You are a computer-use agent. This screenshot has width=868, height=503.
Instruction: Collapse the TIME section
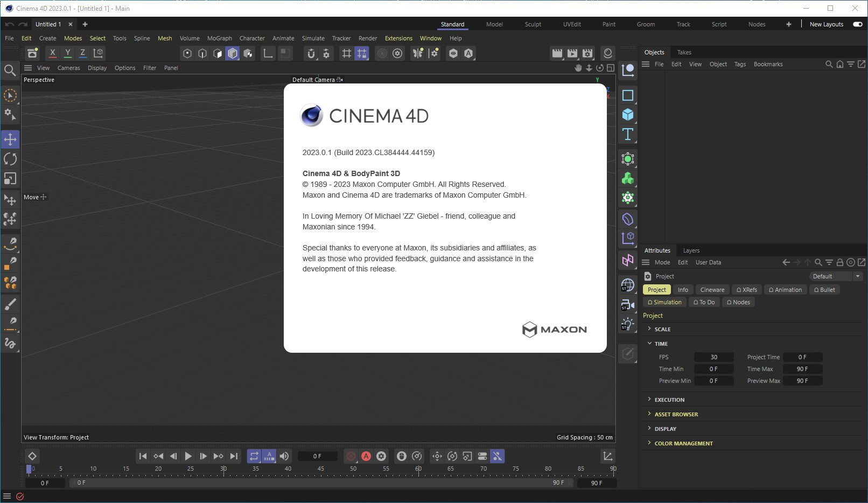point(661,344)
